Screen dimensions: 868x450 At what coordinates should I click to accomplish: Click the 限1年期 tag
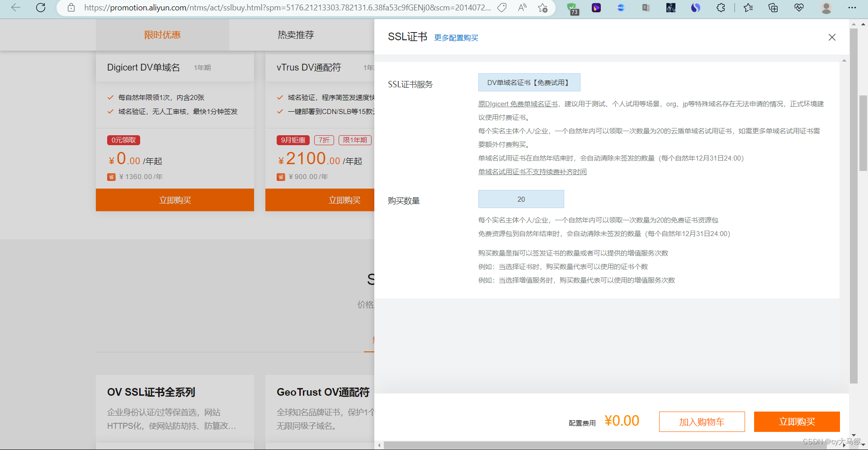(x=355, y=140)
